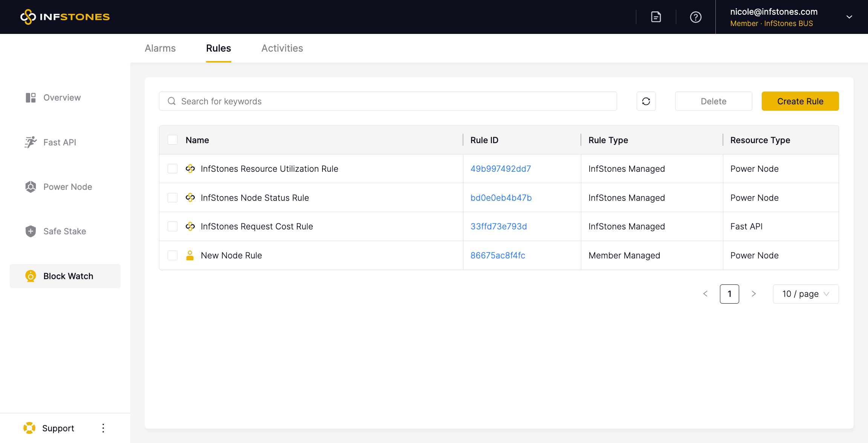Switch to the Alarms tab
The image size is (868, 443).
160,48
